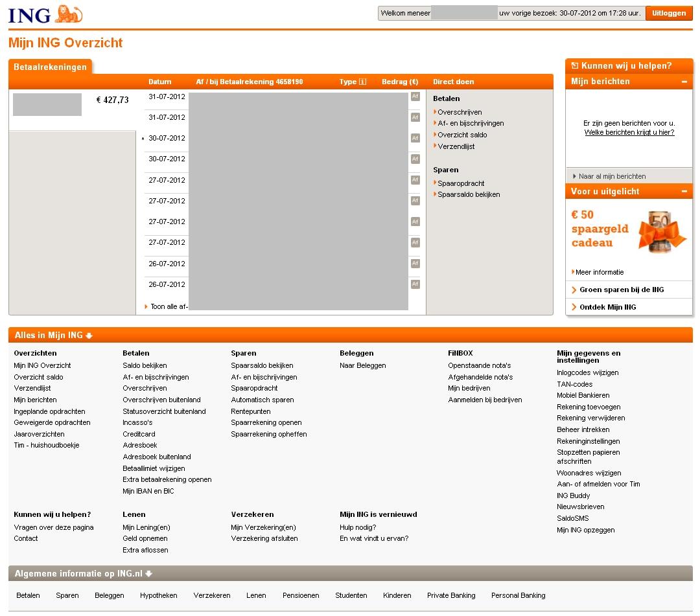Open Vragen over deze pagina
This screenshot has width=700, height=616.
click(x=54, y=527)
